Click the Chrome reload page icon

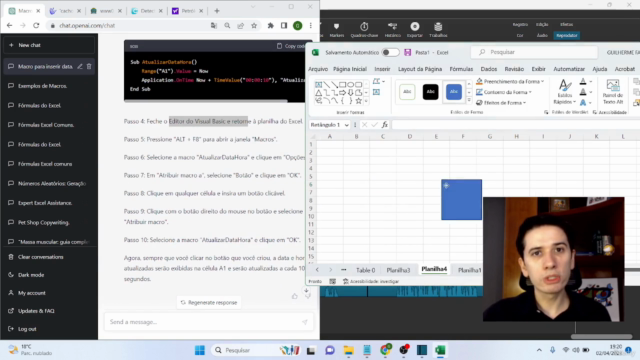click(x=36, y=25)
